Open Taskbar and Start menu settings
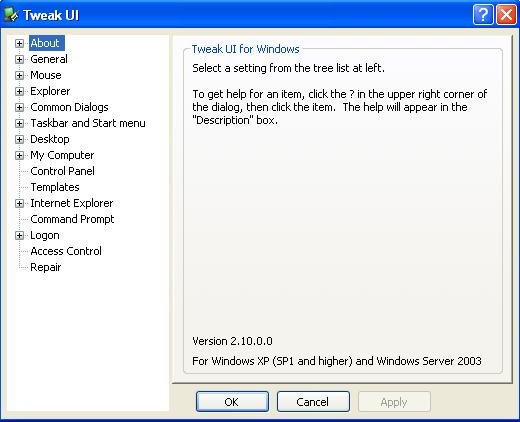The width and height of the screenshot is (520, 422). point(88,123)
